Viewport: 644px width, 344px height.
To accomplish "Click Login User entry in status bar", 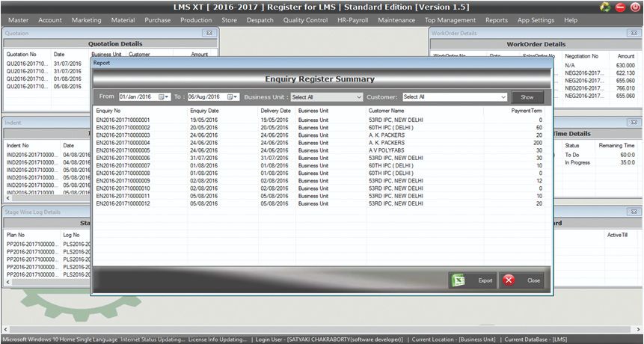I will [329, 340].
